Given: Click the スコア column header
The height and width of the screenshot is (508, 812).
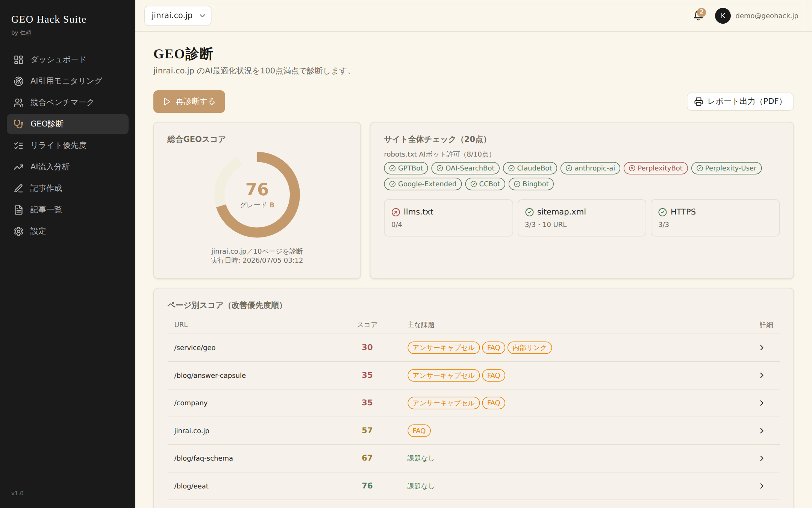Looking at the screenshot, I should pyautogui.click(x=367, y=325).
